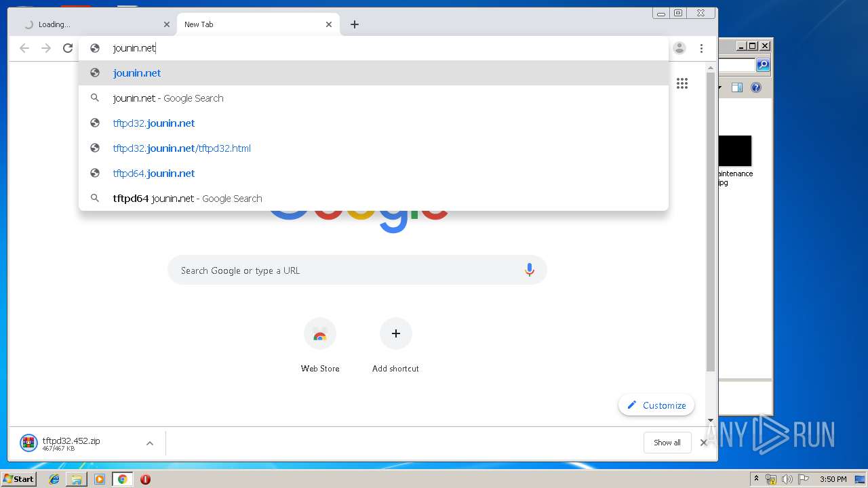Click the Action Center flag icon
Image resolution: width=868 pixels, height=488 pixels.
[x=804, y=479]
